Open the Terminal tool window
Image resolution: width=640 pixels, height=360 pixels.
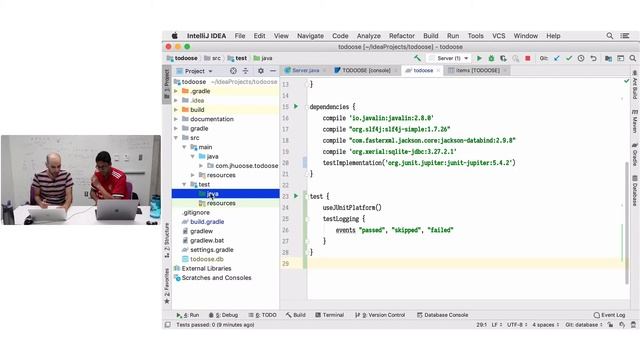[x=329, y=315]
